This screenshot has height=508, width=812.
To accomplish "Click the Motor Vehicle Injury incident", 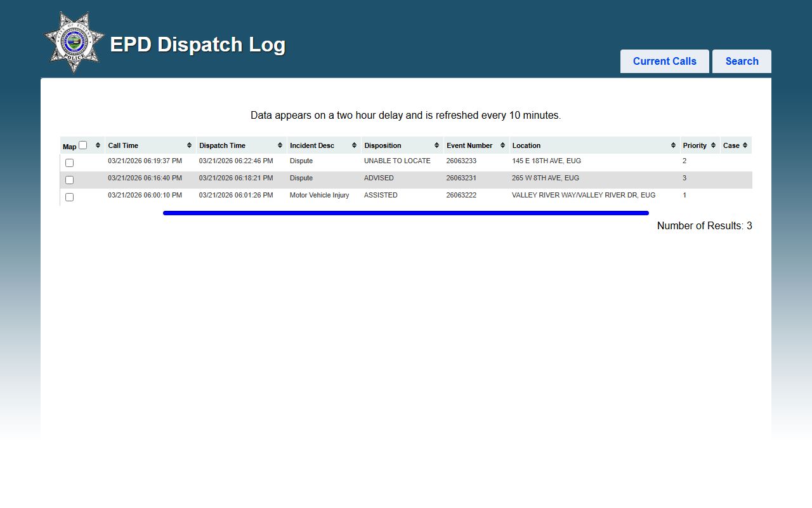I will pyautogui.click(x=319, y=195).
